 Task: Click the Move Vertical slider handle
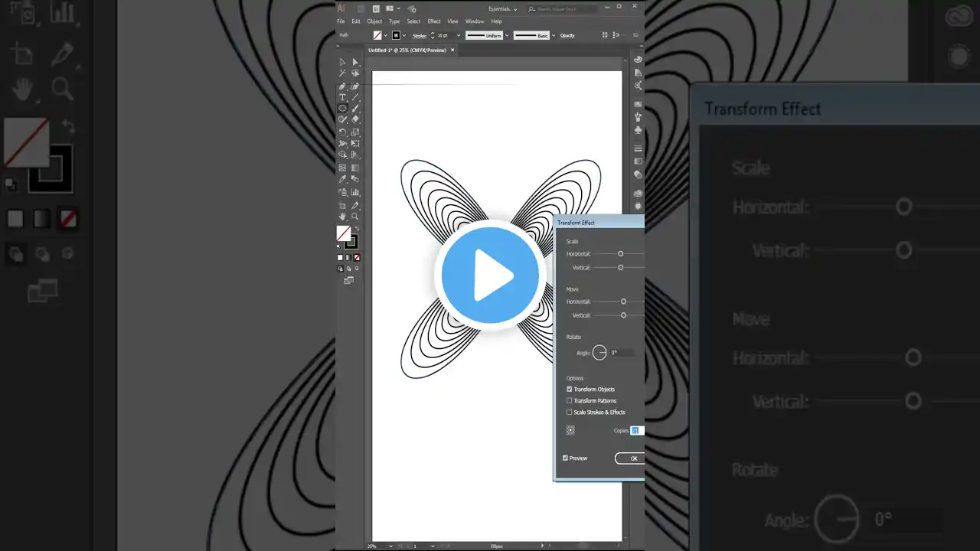pos(624,315)
